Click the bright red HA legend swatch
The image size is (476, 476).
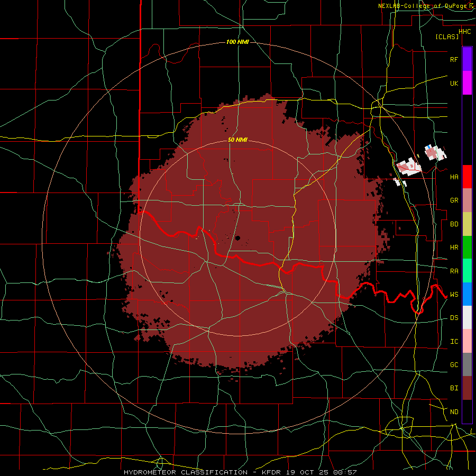pyautogui.click(x=467, y=177)
